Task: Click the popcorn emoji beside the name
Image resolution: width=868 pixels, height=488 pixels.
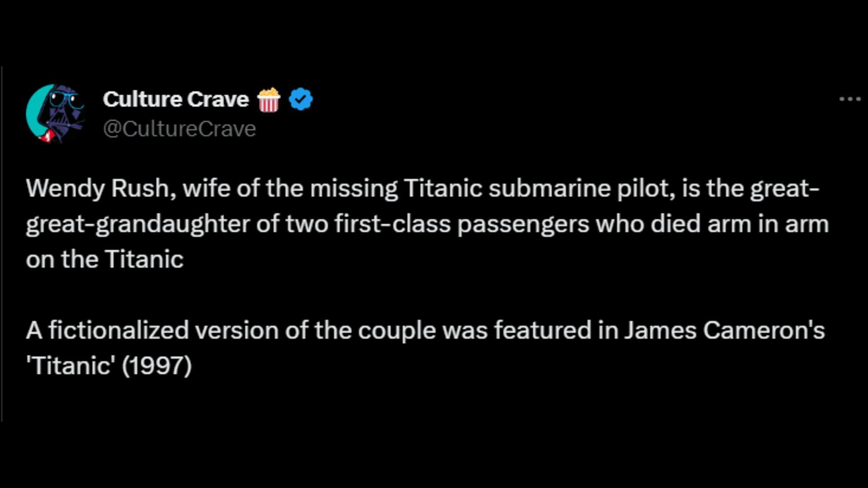Action: point(269,100)
